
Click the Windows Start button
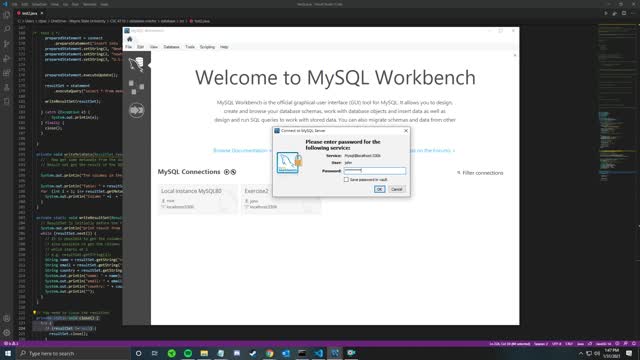[8, 353]
